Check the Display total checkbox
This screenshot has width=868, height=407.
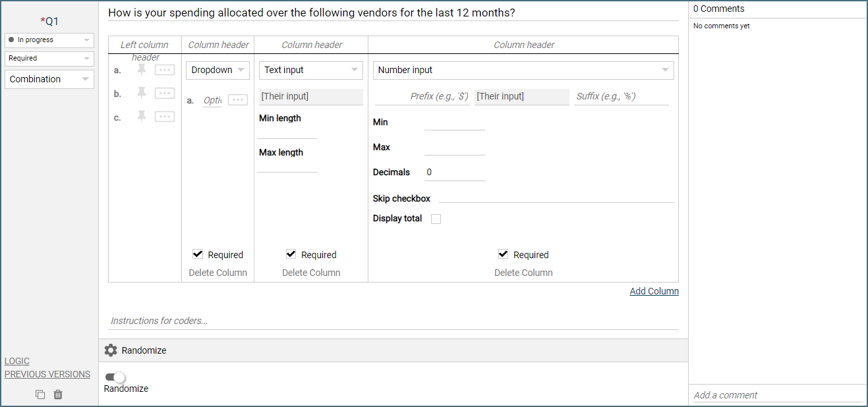coord(436,219)
